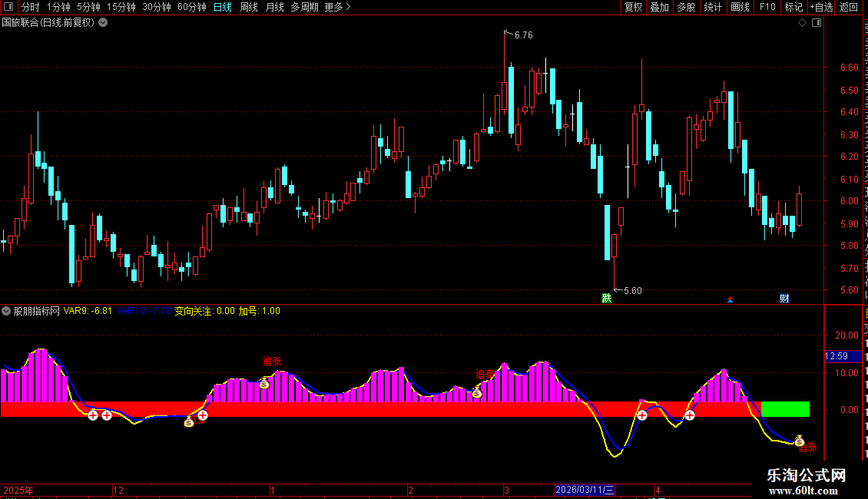Select the 60分钟 timeframe tab
This screenshot has width=868, height=499.
[x=191, y=7]
